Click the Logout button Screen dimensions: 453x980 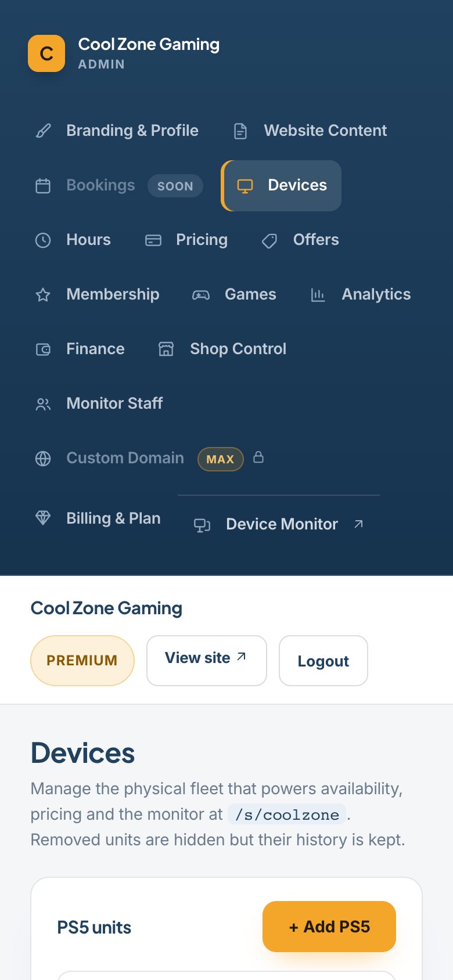pyautogui.click(x=323, y=661)
